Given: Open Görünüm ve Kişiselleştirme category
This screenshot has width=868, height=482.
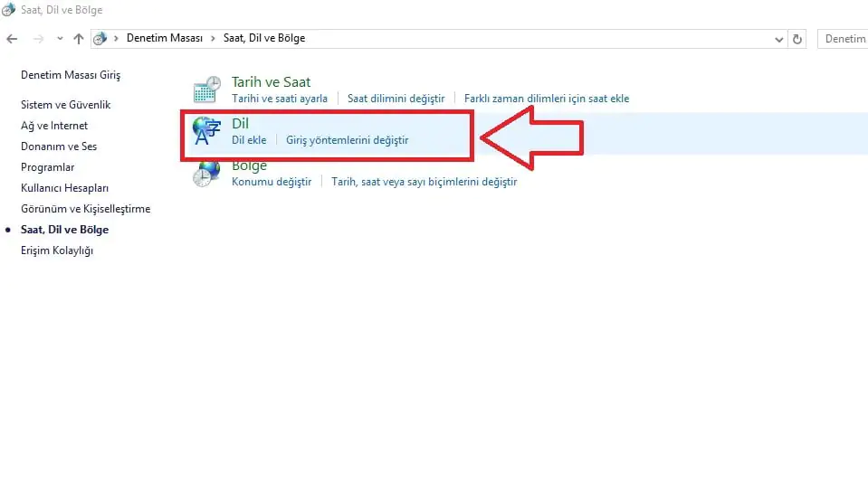Looking at the screenshot, I should [x=86, y=209].
